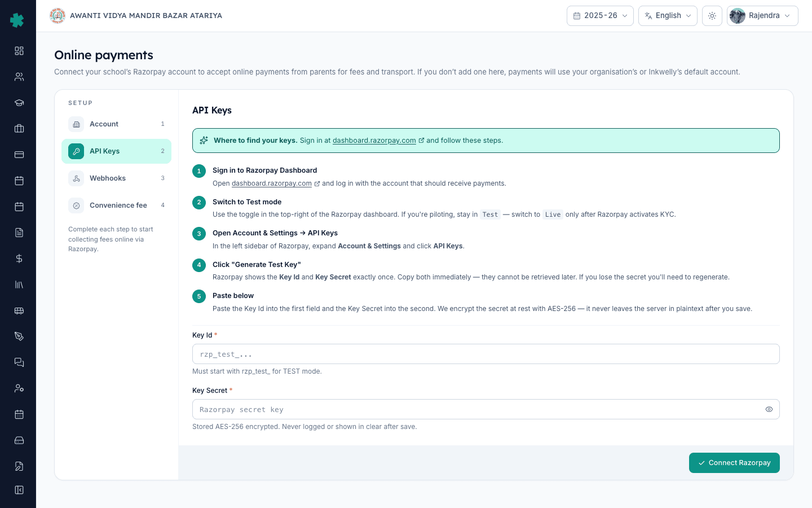Click the 'Online payments' page heading

pos(104,55)
